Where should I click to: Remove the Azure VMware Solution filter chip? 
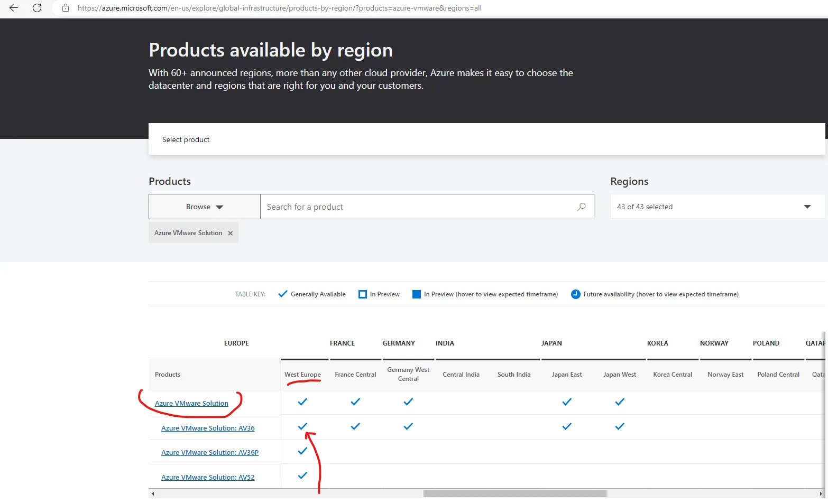coord(231,233)
